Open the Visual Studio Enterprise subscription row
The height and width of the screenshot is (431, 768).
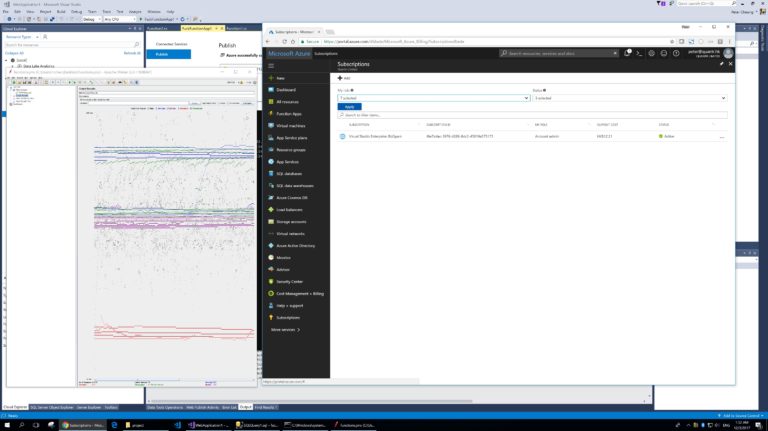point(532,136)
